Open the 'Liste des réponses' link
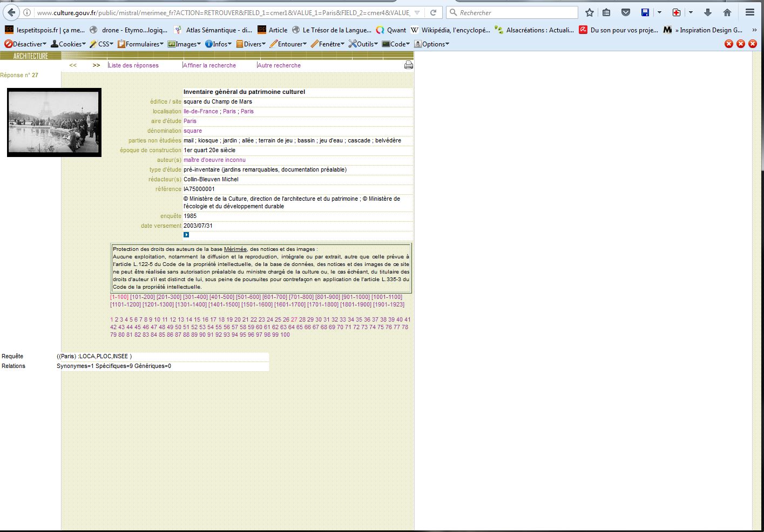764x532 pixels. point(133,65)
